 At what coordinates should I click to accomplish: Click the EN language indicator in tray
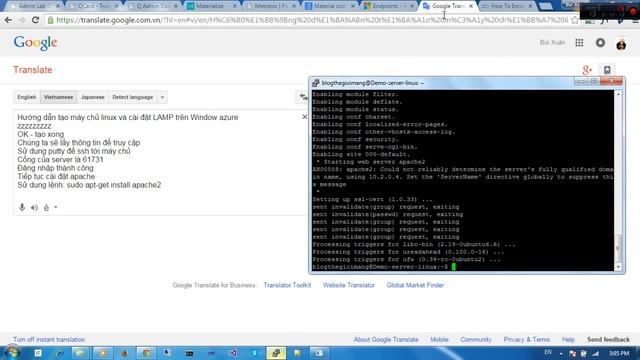[548, 352]
